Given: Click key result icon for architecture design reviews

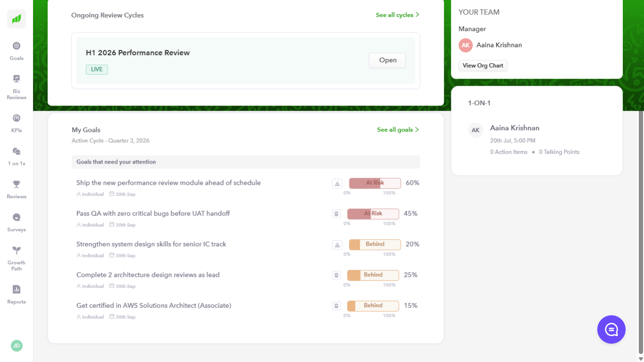Looking at the screenshot, I should pyautogui.click(x=336, y=275).
